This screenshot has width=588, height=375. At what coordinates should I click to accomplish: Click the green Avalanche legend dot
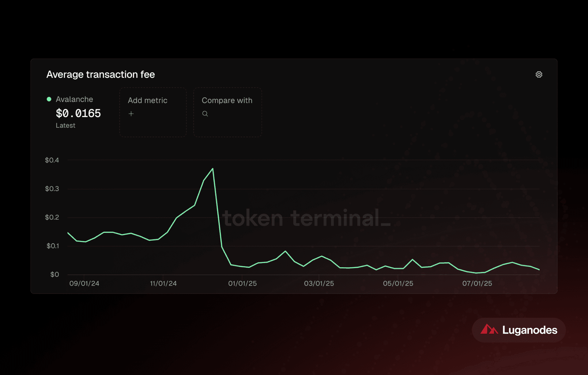tap(49, 99)
